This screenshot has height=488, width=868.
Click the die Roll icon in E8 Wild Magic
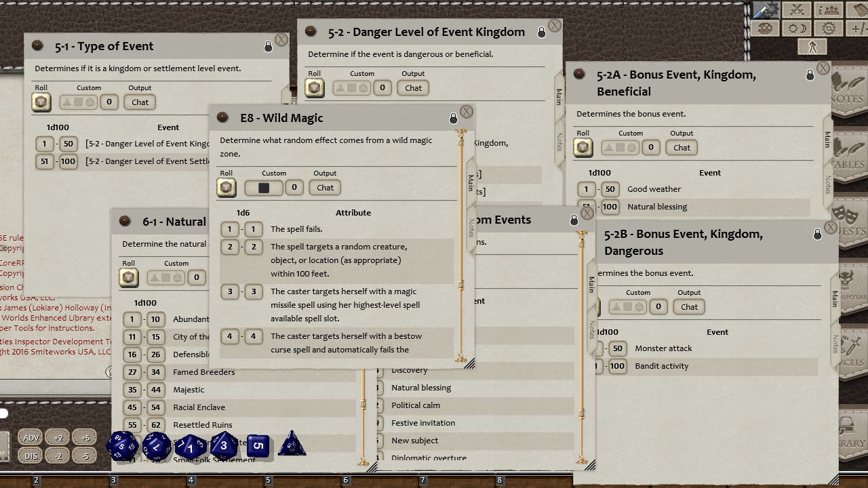click(226, 187)
